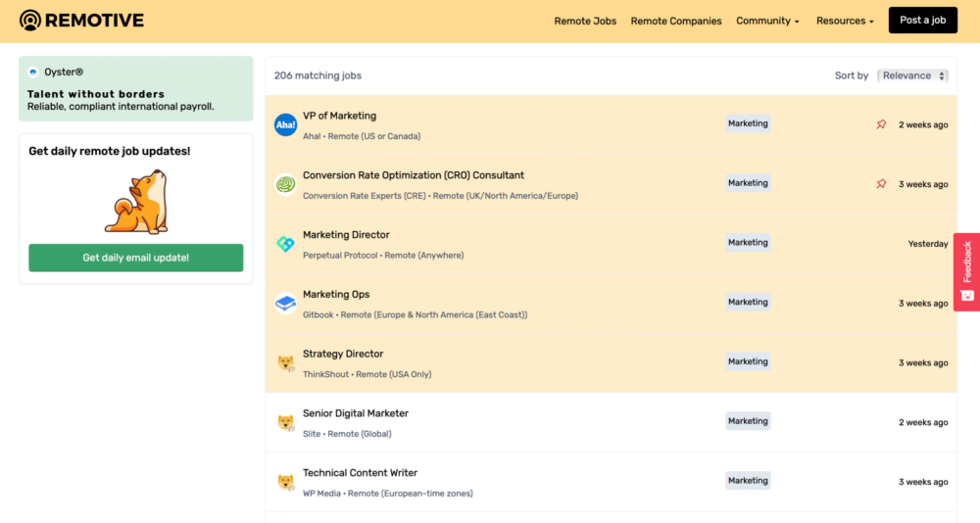
Task: Go to Remote Companies page
Action: tap(676, 21)
